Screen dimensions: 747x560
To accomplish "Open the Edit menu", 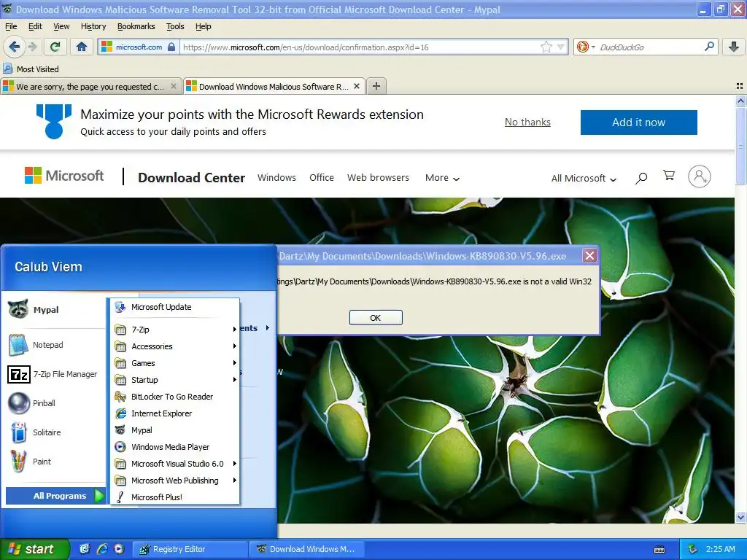I will pos(35,26).
